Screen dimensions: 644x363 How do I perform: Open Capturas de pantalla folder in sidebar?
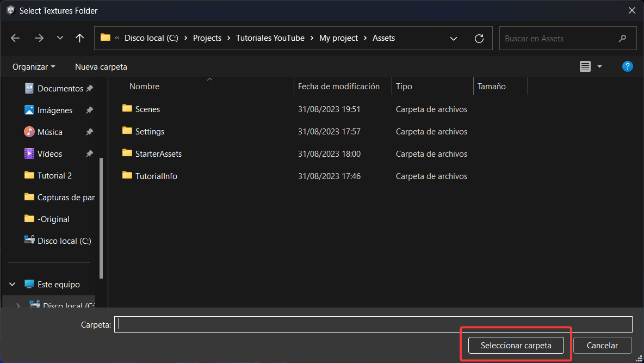59,198
